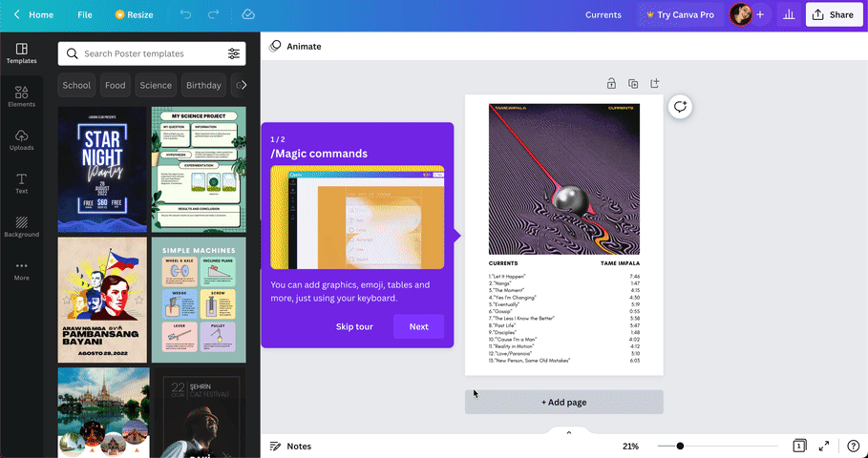868x458 pixels.
Task: Adjust the zoom level slider
Action: tap(680, 446)
